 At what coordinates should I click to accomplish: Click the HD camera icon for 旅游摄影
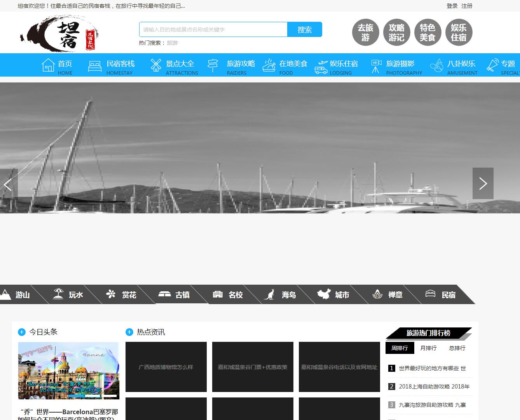click(376, 66)
